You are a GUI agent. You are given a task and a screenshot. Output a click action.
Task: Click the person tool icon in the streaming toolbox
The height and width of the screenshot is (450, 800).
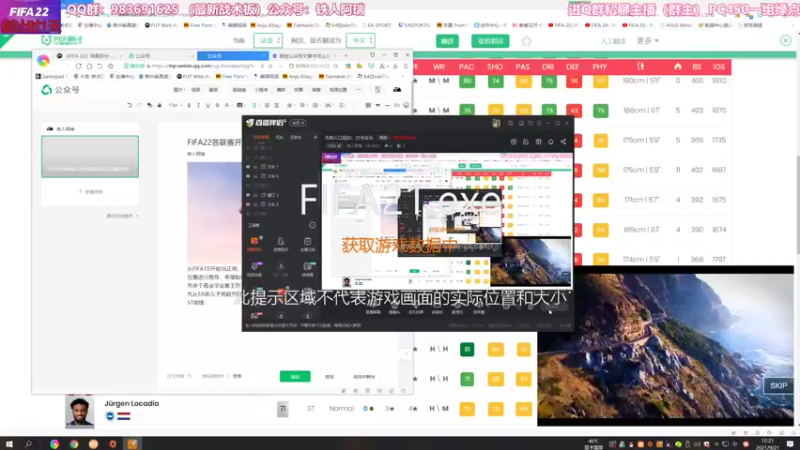coord(281,243)
